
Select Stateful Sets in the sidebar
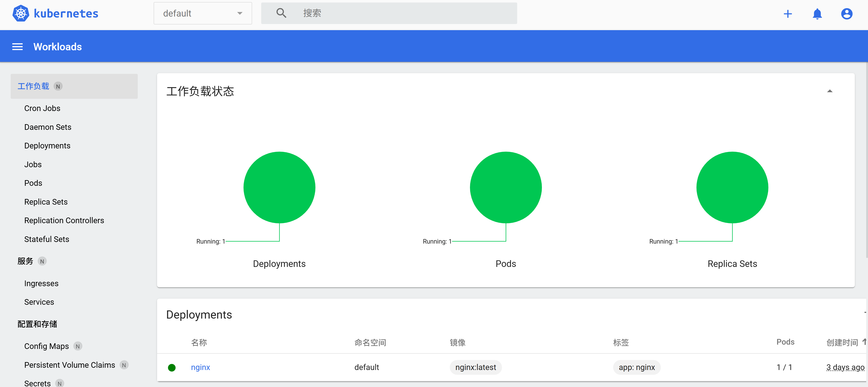pos(47,239)
